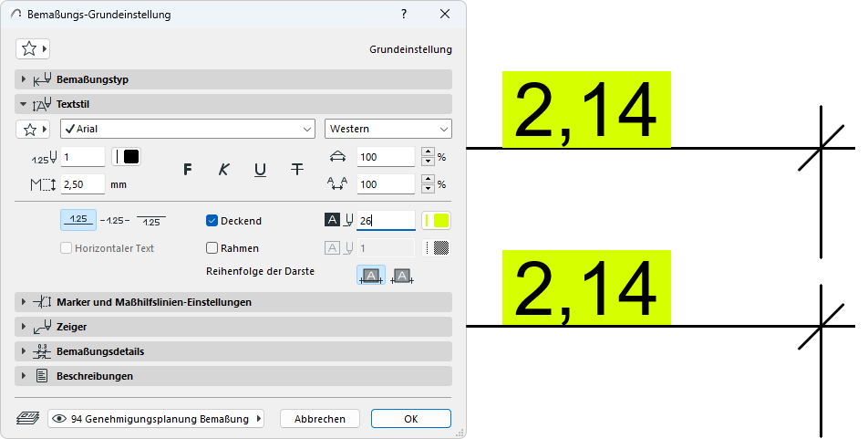Click the Reihenfolge der Darste label

pyautogui.click(x=260, y=271)
